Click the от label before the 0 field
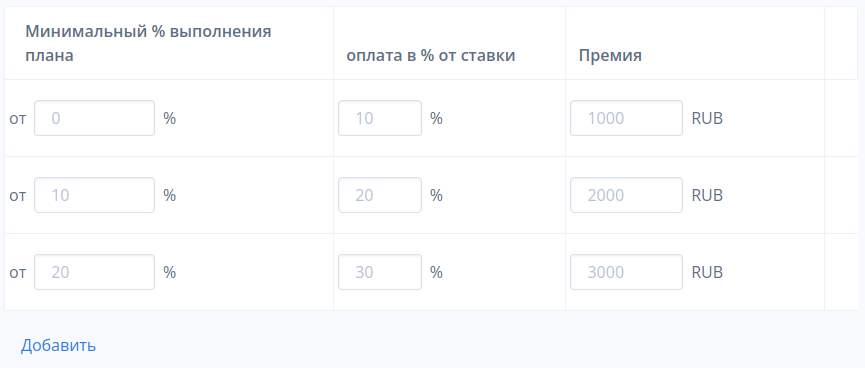Image resolution: width=865 pixels, height=368 pixels. pyautogui.click(x=18, y=119)
